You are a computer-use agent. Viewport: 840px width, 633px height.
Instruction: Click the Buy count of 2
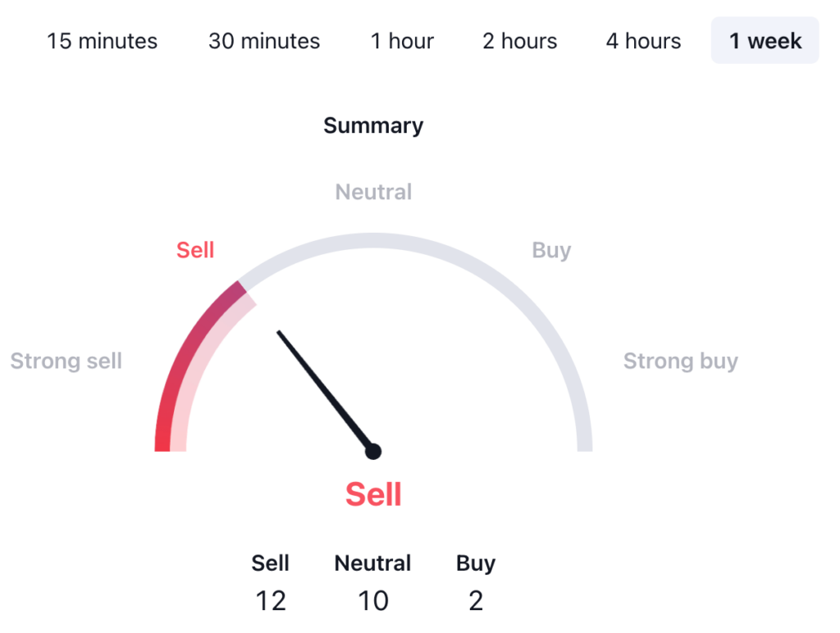coord(476,601)
